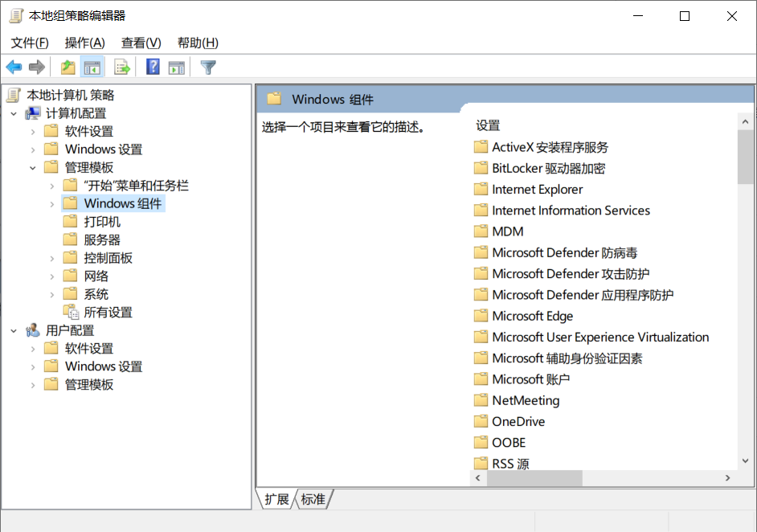Click the 服务器 folder icon in tree
Screen dimensions: 757x532
click(71, 239)
